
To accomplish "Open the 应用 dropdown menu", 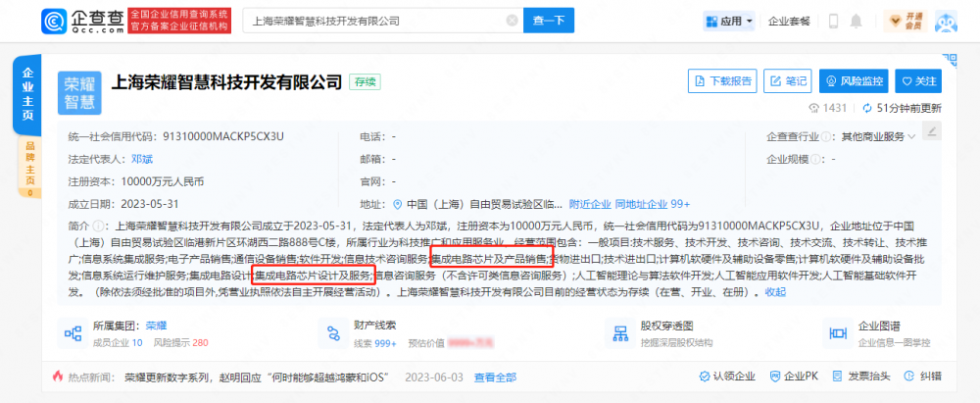I will tap(729, 21).
